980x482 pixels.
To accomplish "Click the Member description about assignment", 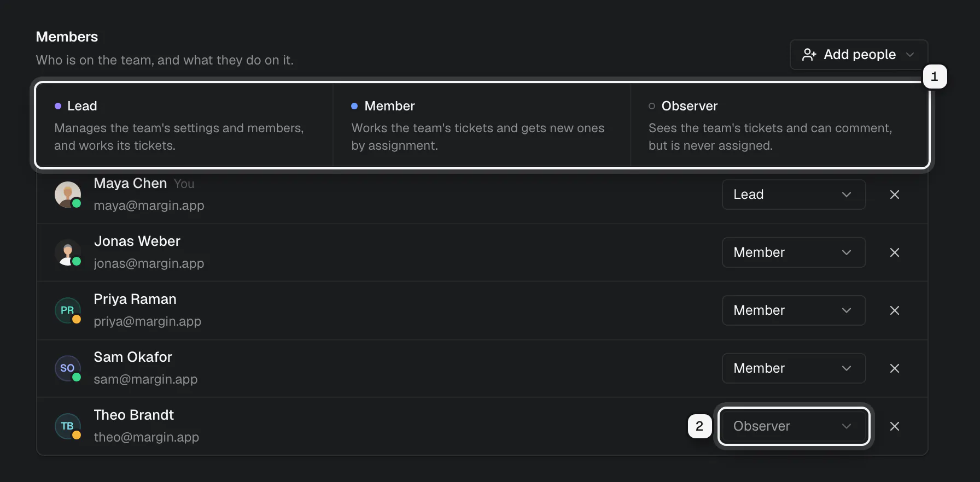I will 477,137.
